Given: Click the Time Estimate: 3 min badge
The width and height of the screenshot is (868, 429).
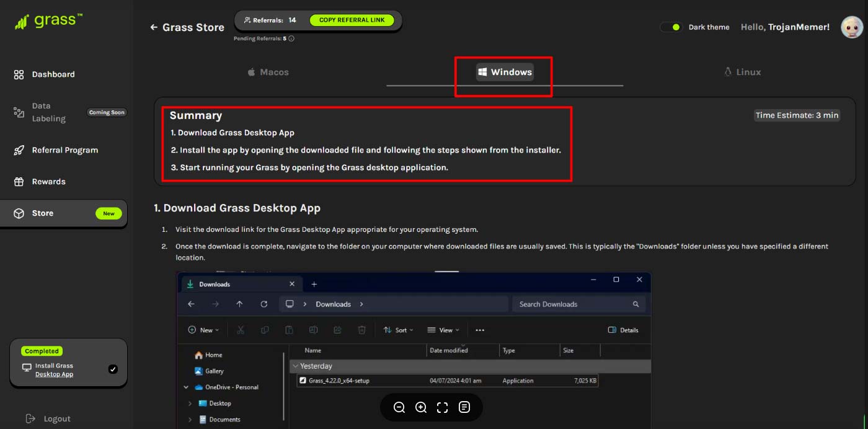Looking at the screenshot, I should (797, 115).
